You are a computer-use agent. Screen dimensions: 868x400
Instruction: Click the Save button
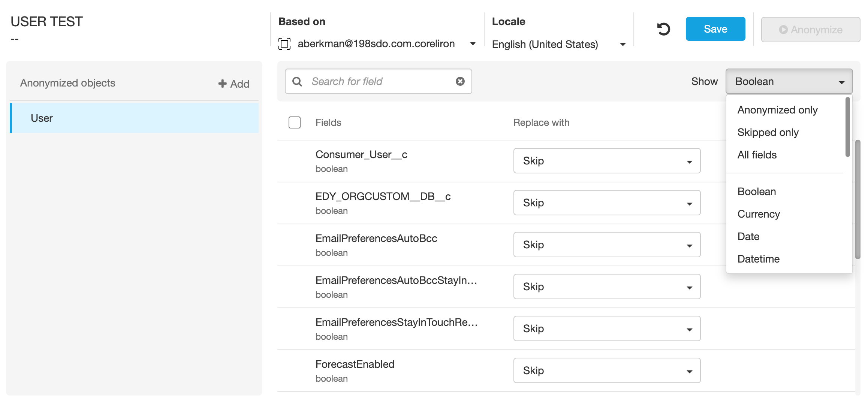715,29
